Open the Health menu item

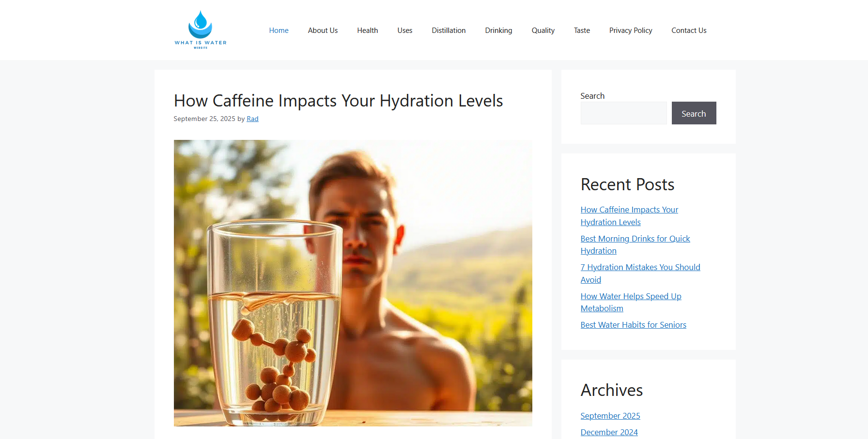pyautogui.click(x=368, y=30)
